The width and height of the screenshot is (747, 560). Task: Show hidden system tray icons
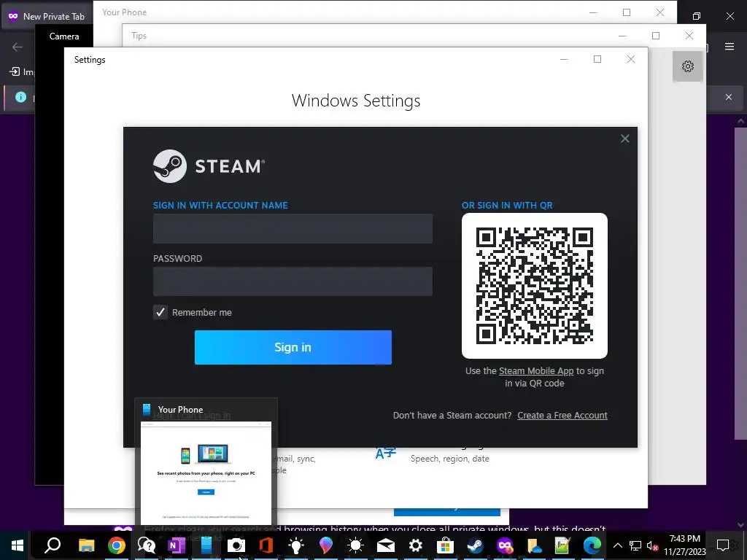(x=617, y=545)
